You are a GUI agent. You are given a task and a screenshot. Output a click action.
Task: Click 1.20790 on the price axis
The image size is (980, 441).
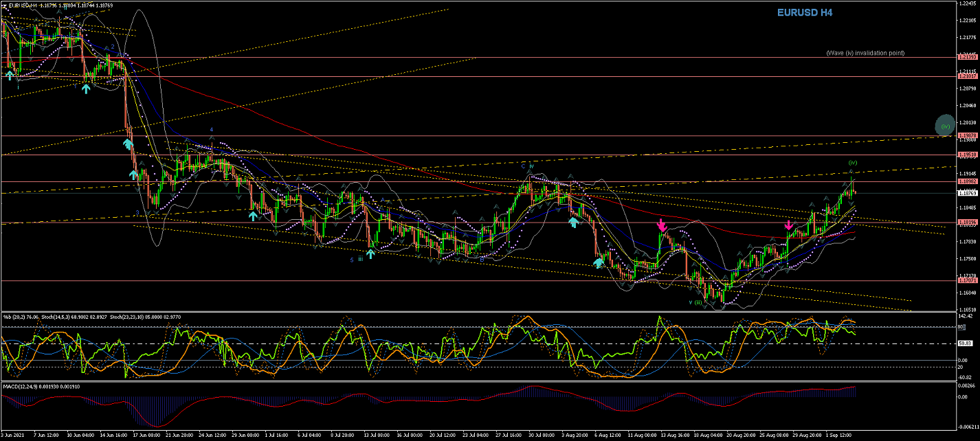pyautogui.click(x=968, y=88)
